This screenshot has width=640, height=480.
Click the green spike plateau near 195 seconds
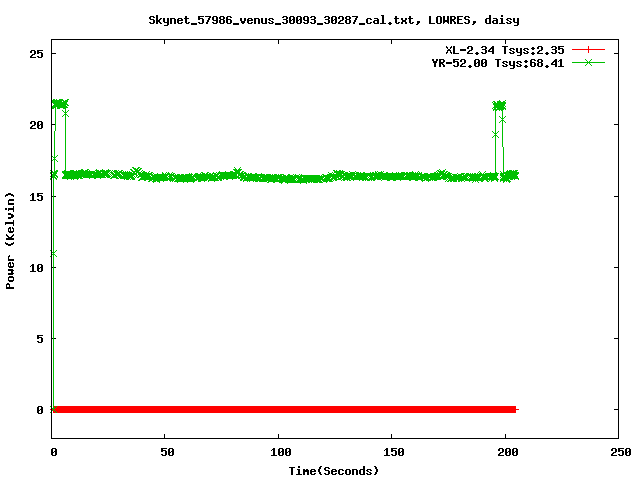pyautogui.click(x=499, y=106)
